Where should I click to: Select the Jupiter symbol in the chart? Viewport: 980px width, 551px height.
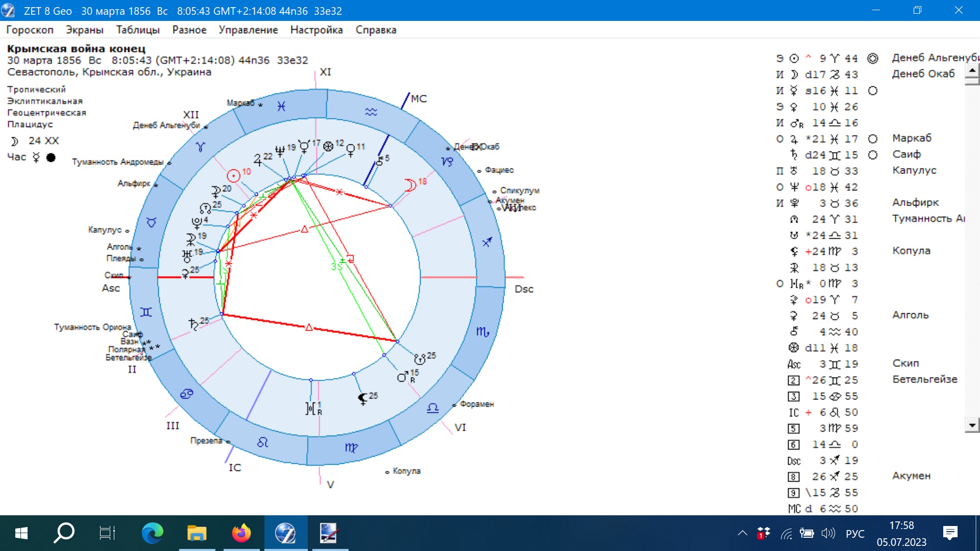click(x=258, y=160)
